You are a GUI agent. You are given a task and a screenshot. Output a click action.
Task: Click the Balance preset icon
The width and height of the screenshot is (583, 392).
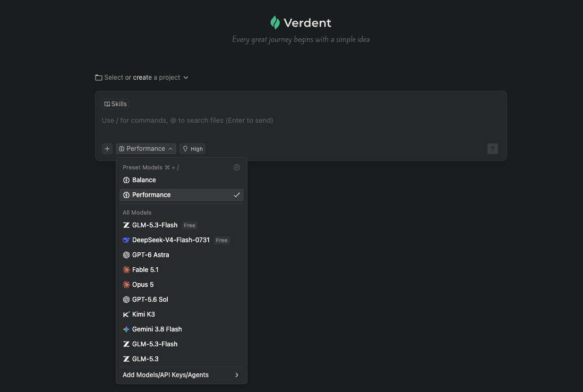click(x=126, y=180)
